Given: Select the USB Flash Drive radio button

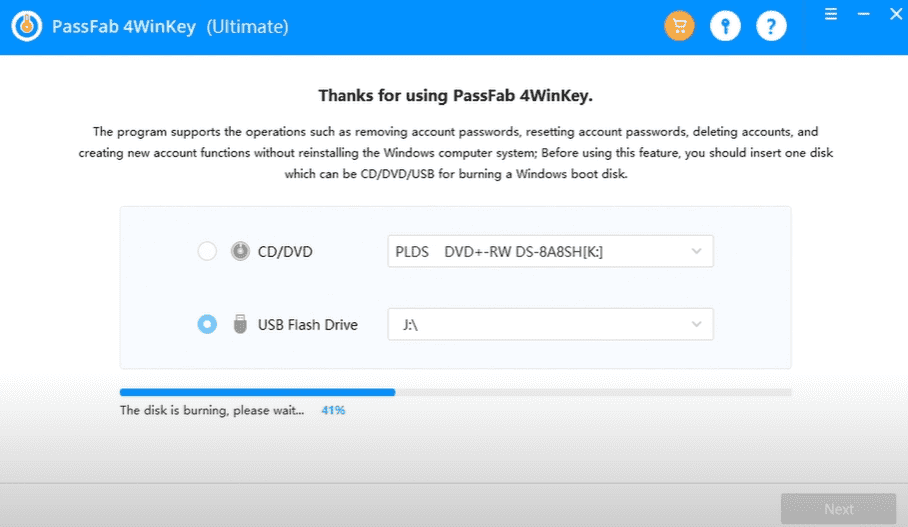Looking at the screenshot, I should (207, 324).
